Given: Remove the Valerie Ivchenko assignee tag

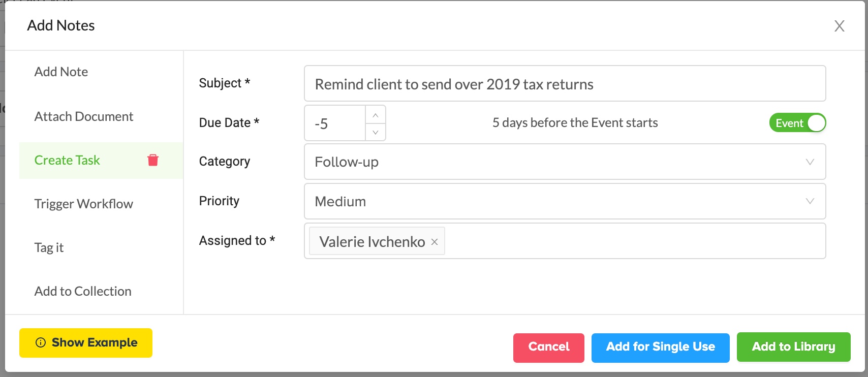Looking at the screenshot, I should [435, 242].
